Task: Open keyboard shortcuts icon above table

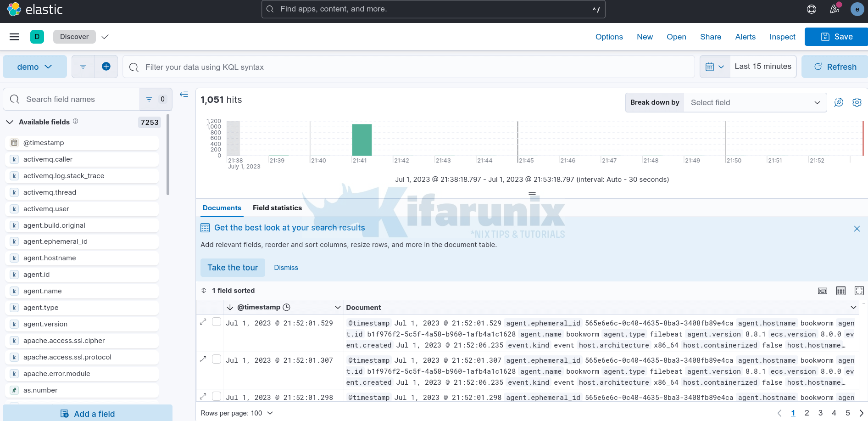Action: tap(823, 291)
